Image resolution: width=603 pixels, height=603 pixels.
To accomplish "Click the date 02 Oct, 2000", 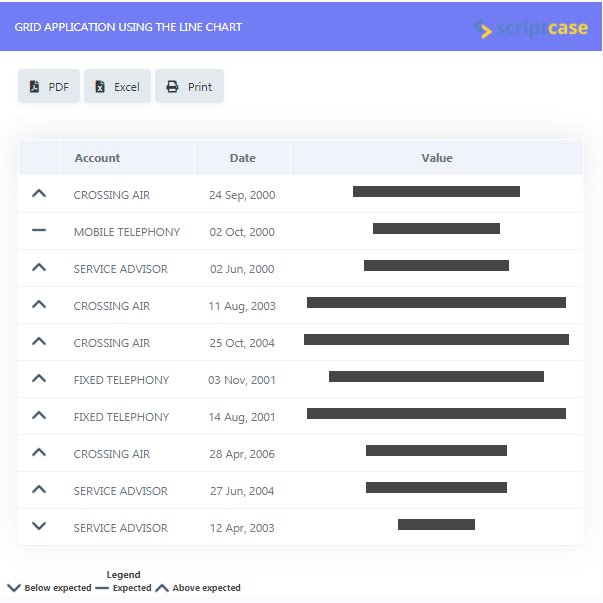I will coord(242,232).
